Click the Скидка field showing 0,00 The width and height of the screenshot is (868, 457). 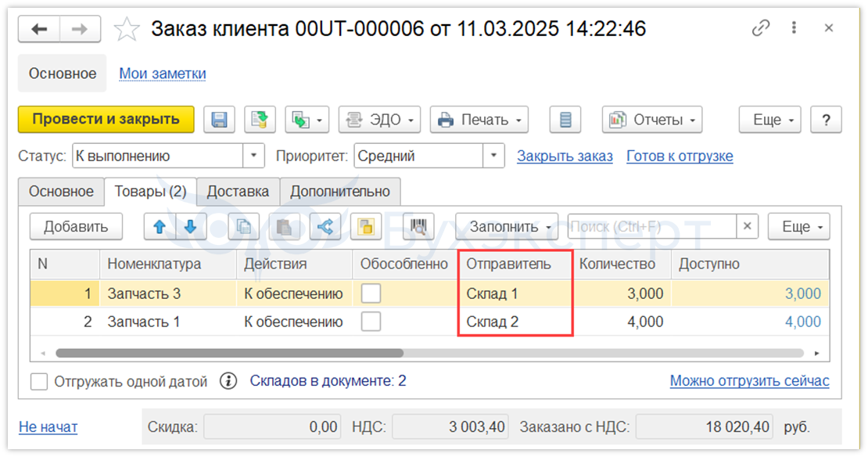272,427
